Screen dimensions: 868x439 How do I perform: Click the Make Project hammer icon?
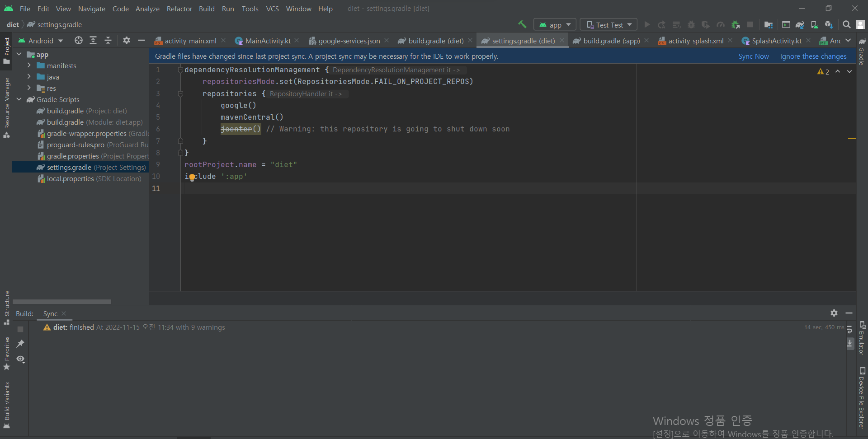pyautogui.click(x=522, y=24)
